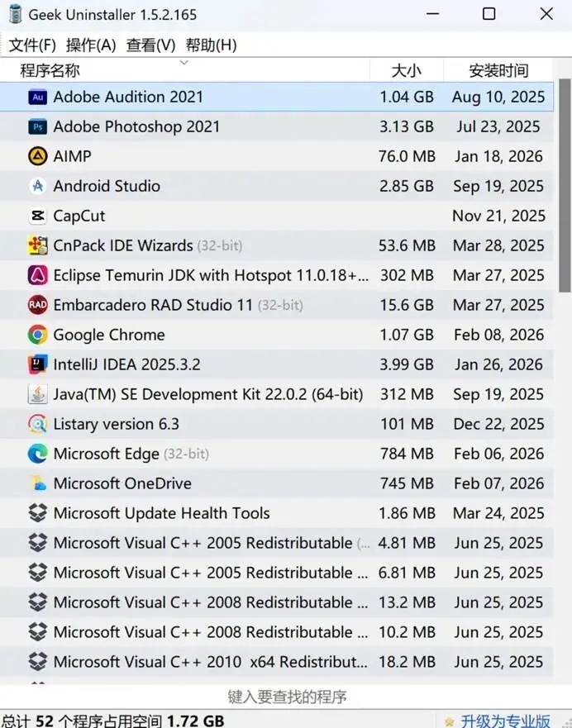Select the Microsoft OneDrive icon

tap(37, 483)
